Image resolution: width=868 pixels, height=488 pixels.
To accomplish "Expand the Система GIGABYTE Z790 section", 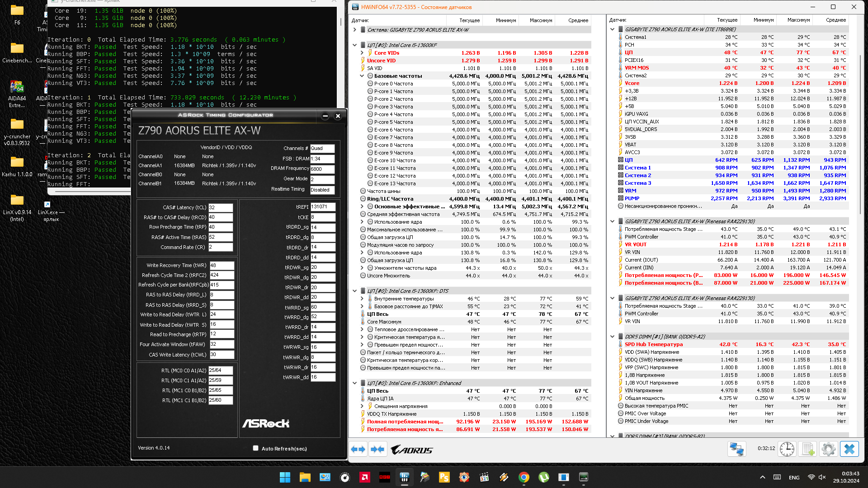I will pyautogui.click(x=355, y=30).
